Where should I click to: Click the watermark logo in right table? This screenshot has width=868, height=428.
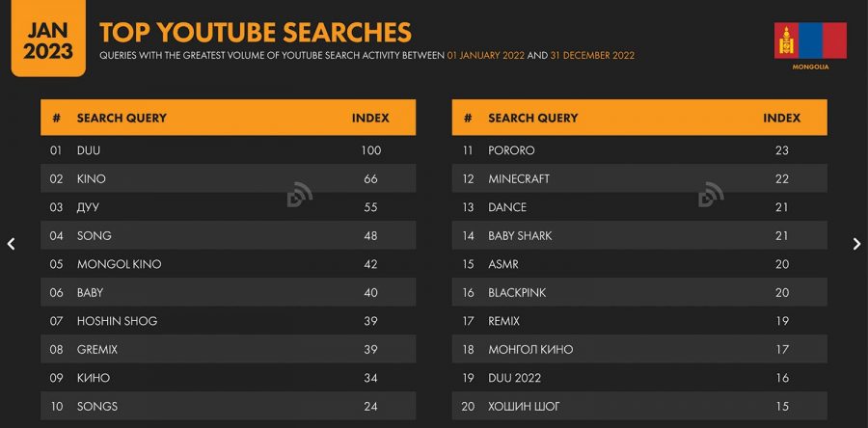tap(711, 195)
